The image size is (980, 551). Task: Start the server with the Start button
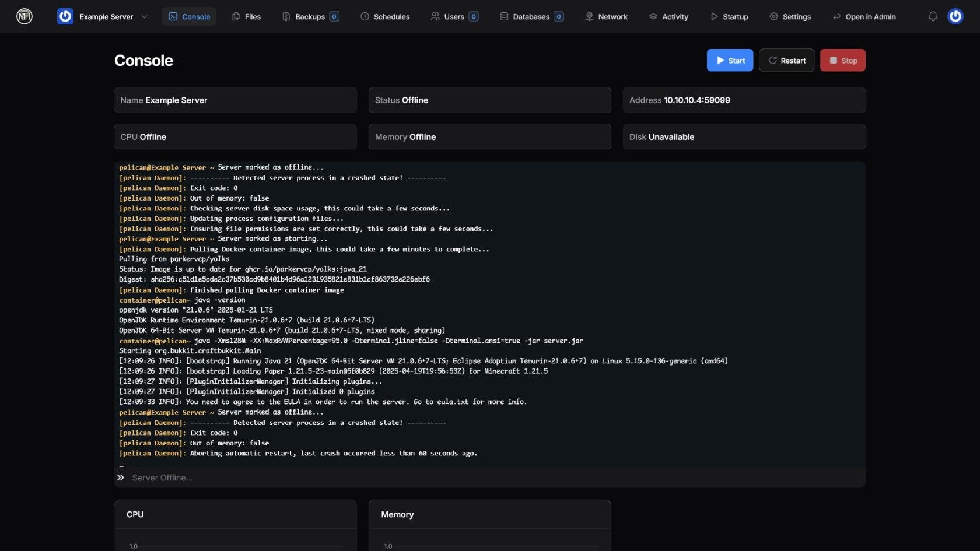[730, 60]
